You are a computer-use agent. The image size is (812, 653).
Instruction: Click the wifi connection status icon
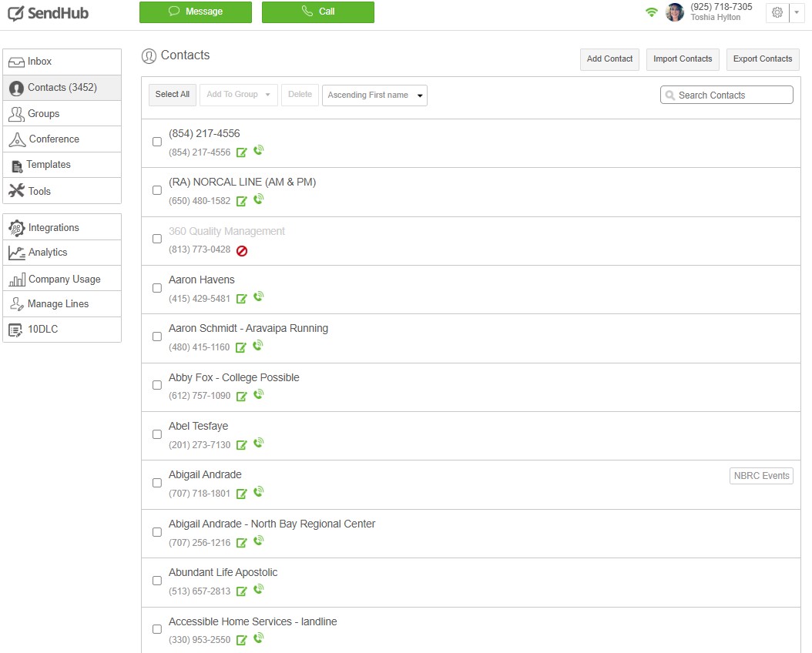click(652, 12)
